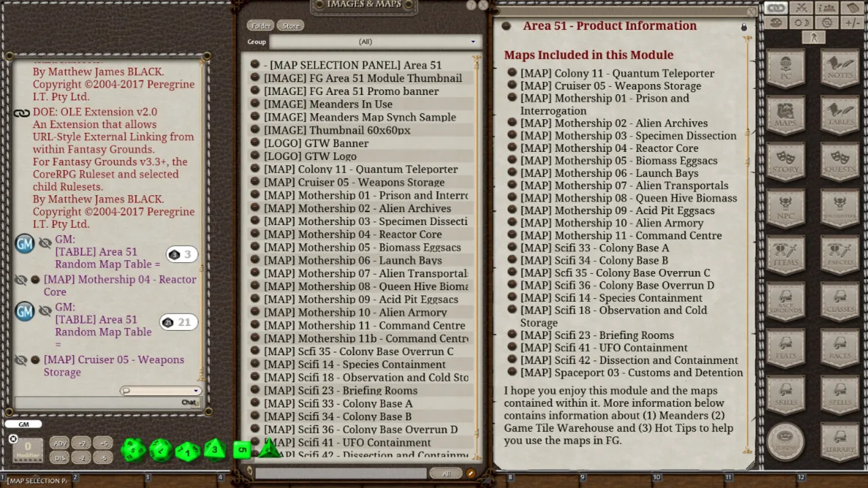This screenshot has height=488, width=868.
Task: Toggle the +2 modifier button
Action: 82,444
